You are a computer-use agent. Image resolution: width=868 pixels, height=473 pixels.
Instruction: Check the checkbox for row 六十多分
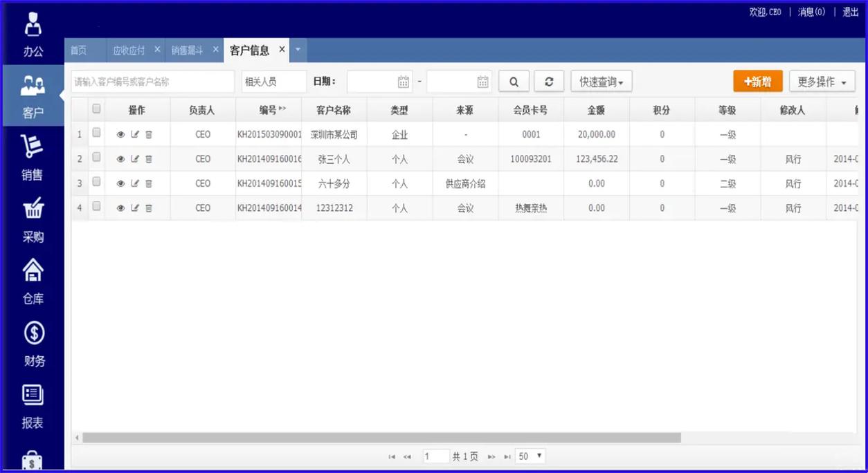coord(96,182)
